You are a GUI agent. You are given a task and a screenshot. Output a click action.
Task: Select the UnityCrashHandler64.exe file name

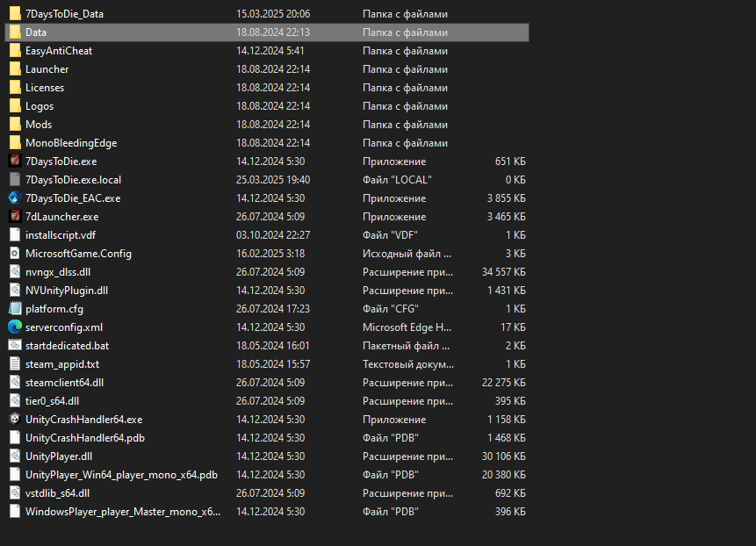pos(84,420)
